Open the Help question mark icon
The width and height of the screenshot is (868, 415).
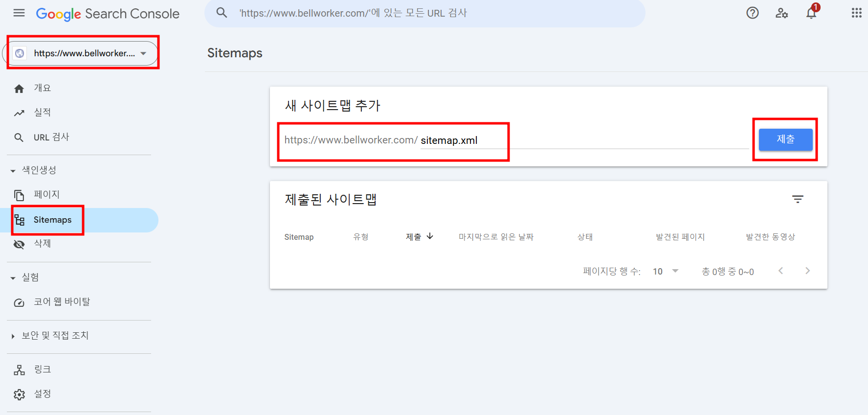tap(753, 13)
